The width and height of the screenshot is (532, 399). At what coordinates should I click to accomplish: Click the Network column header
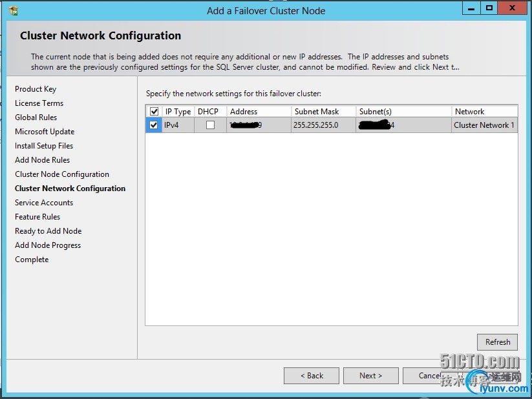pos(485,112)
